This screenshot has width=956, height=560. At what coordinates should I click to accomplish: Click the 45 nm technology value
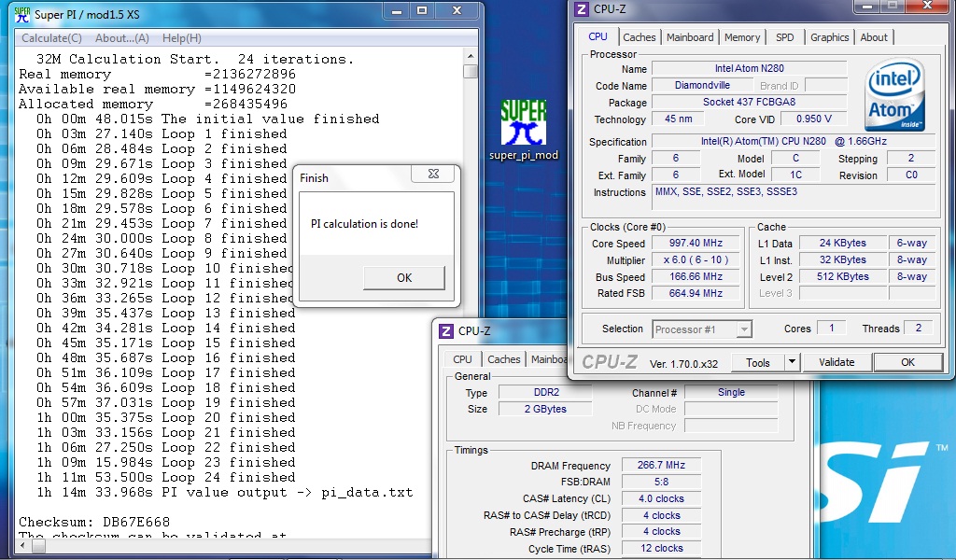(678, 119)
